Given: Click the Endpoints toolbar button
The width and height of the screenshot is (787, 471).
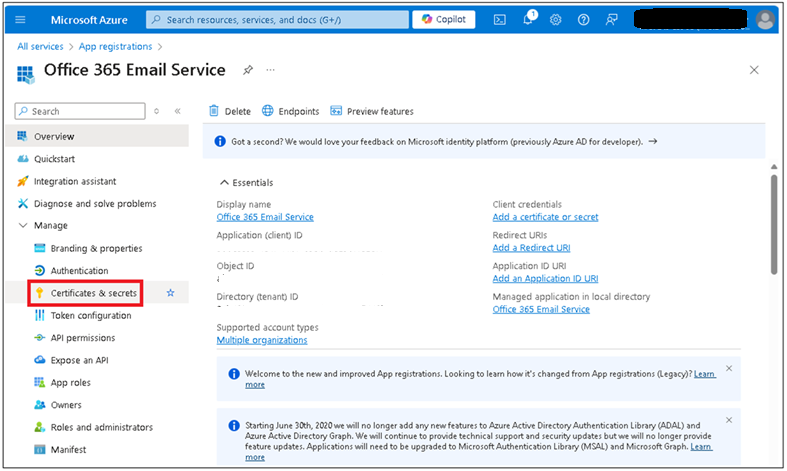Looking at the screenshot, I should point(291,111).
